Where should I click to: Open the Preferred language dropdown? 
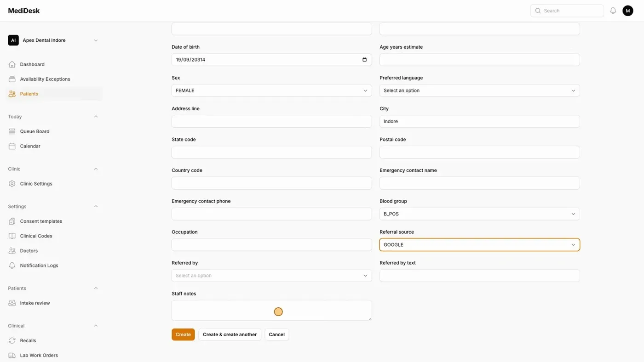click(x=479, y=90)
